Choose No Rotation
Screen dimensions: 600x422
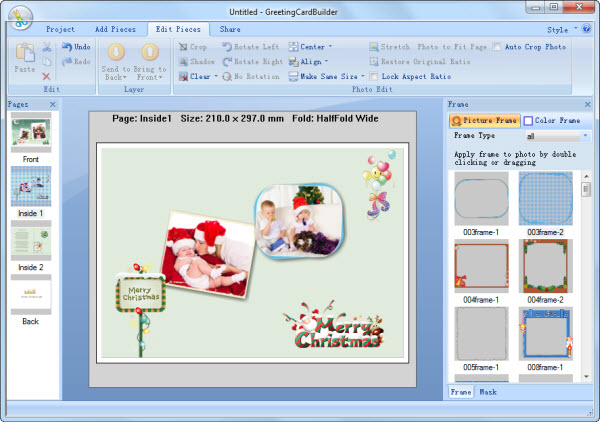pyautogui.click(x=251, y=77)
